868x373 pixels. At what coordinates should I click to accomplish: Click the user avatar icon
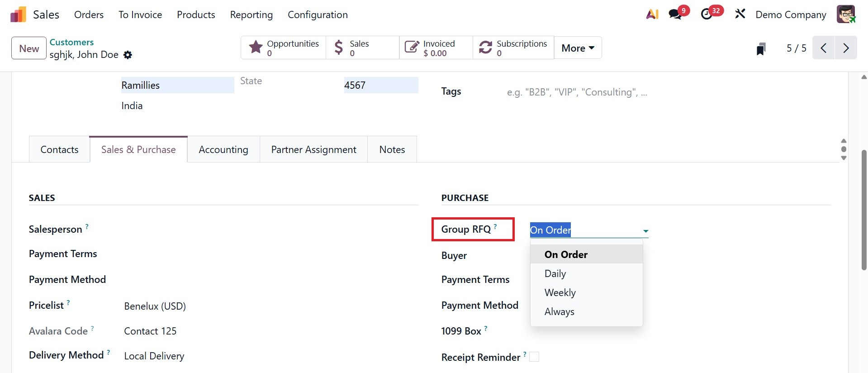tap(845, 14)
